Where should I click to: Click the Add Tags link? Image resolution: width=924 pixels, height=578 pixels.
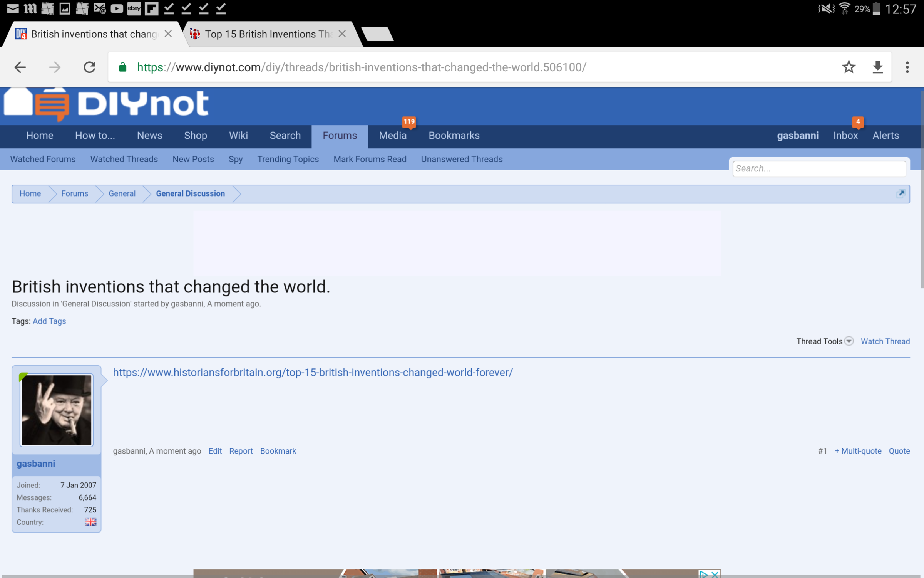point(49,321)
